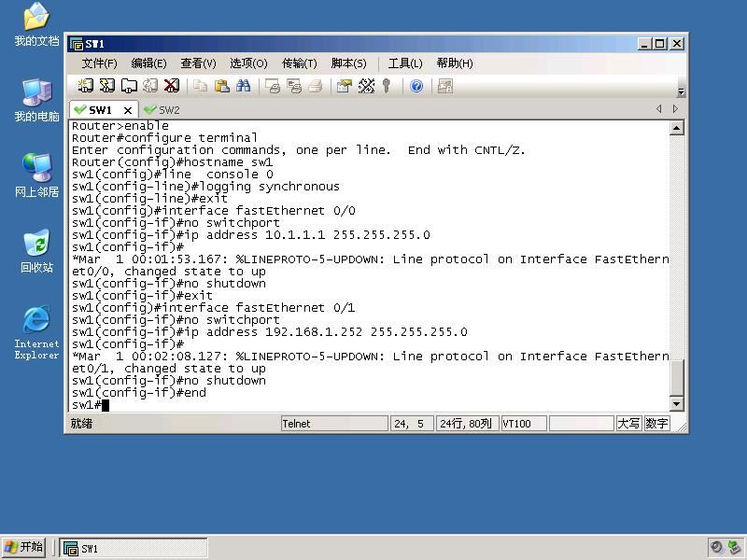This screenshot has height=560, width=747.
Task: Click the Internet Explorer desktop icon
Action: click(x=36, y=332)
